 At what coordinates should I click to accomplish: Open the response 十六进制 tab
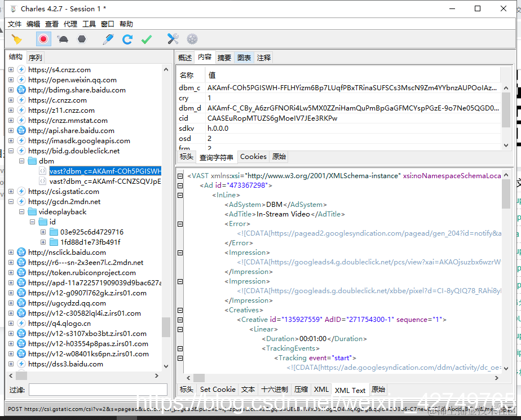coord(275,390)
